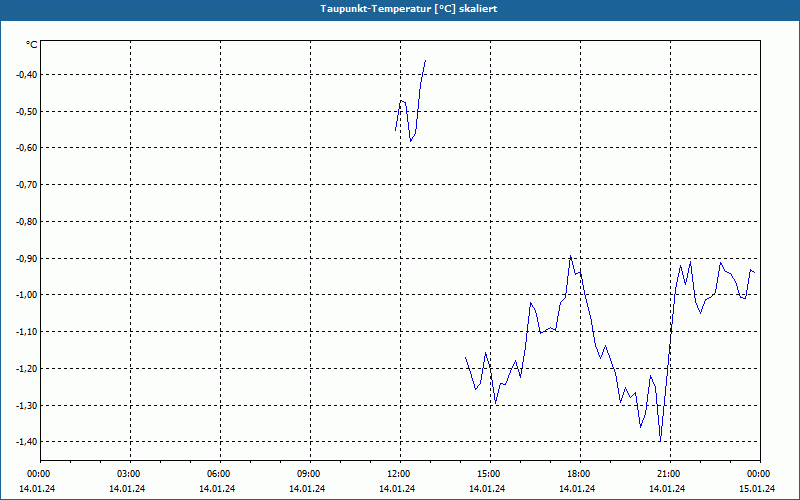Select the "-0,60" y-axis value
Viewport: 800px width, 500px height.
click(x=26, y=148)
